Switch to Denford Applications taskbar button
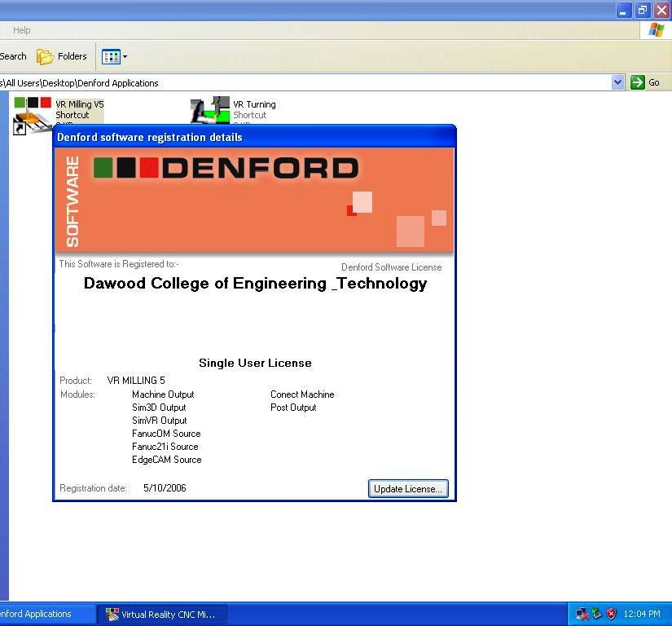The width and height of the screenshot is (672, 626). (x=47, y=614)
